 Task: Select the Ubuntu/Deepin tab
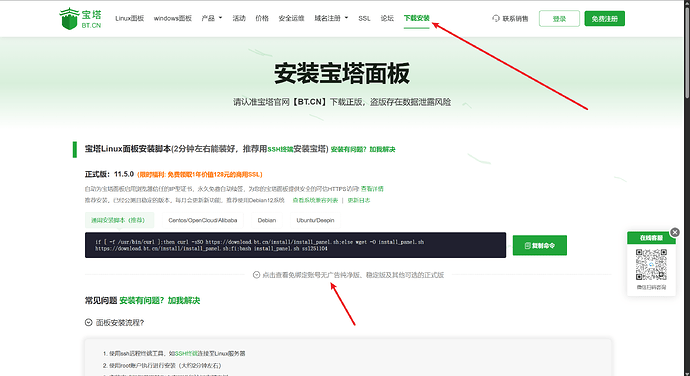click(x=316, y=220)
